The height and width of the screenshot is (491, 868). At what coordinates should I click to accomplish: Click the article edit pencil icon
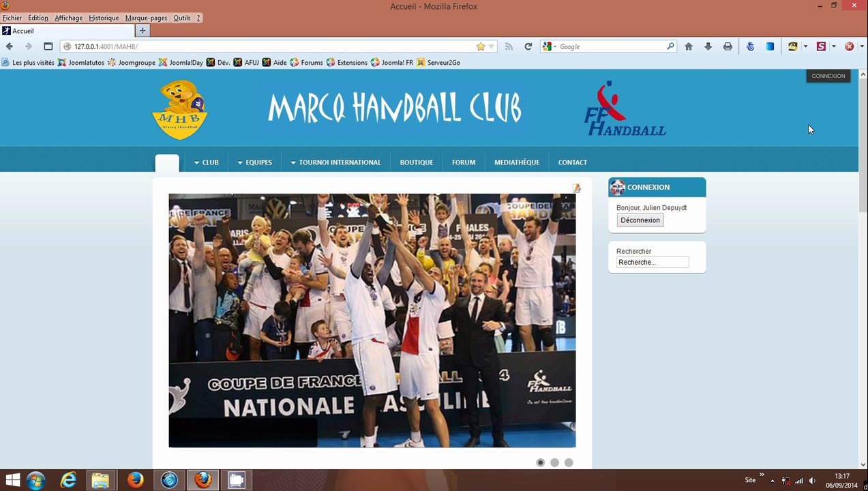coord(576,188)
